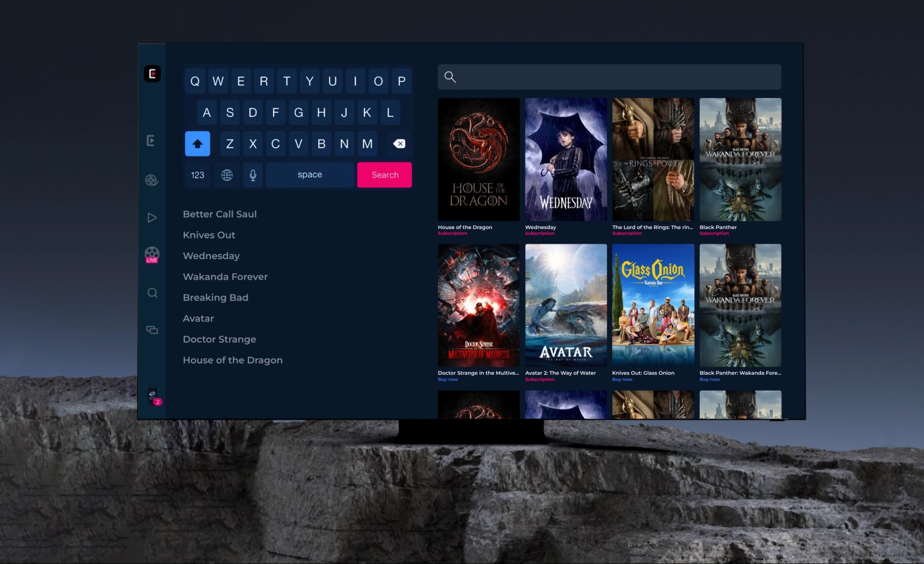Select the magnifier icon in the sidebar

point(152,293)
